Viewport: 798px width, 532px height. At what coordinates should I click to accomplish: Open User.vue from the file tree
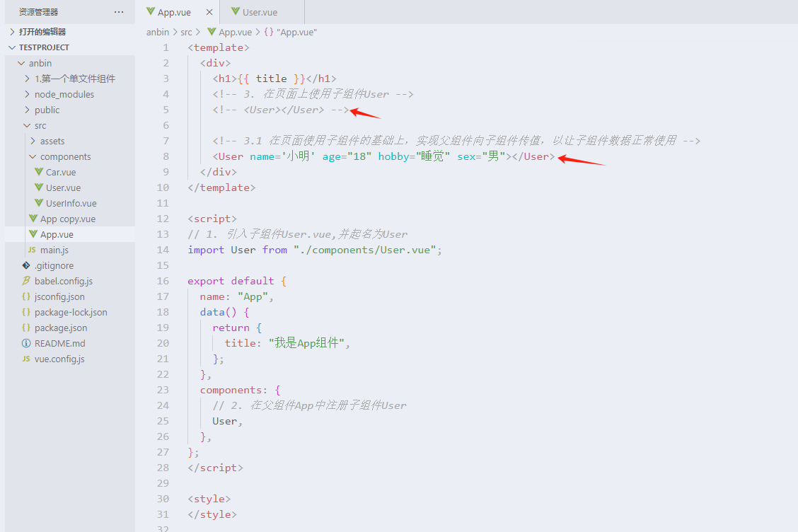coord(70,187)
